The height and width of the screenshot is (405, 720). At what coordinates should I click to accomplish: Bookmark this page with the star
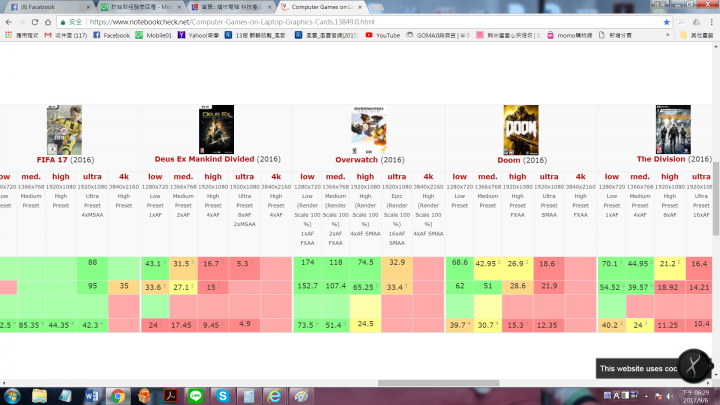pyautogui.click(x=666, y=22)
